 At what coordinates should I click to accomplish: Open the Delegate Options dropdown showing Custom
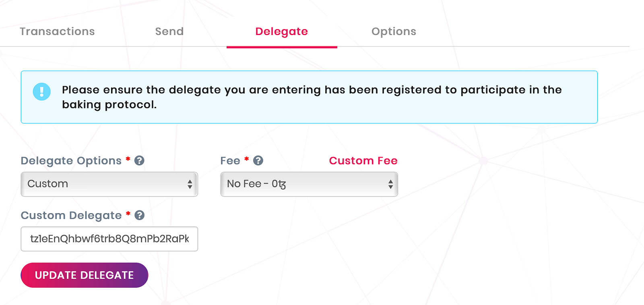point(105,184)
